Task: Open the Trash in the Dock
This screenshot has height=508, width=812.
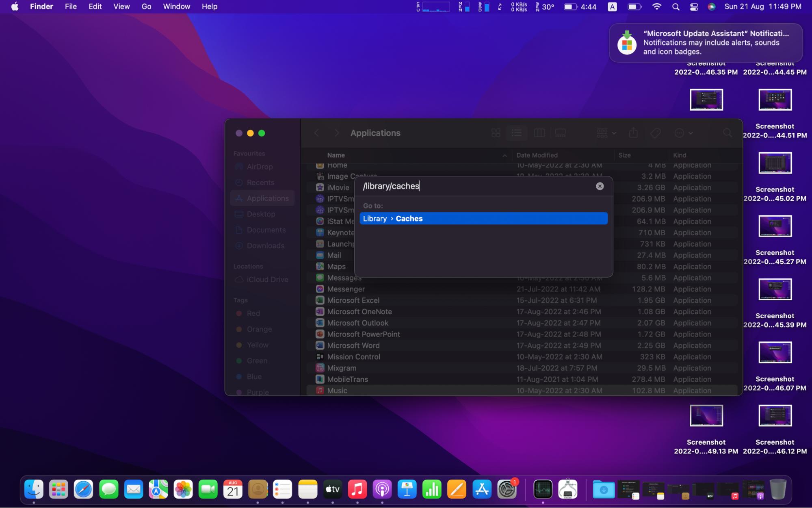Action: [x=778, y=489]
